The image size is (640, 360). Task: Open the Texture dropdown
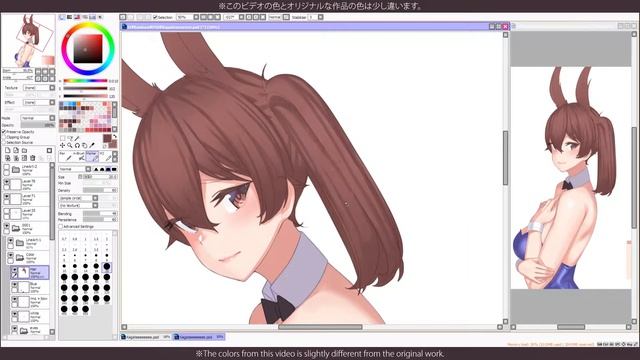pyautogui.click(x=39, y=88)
